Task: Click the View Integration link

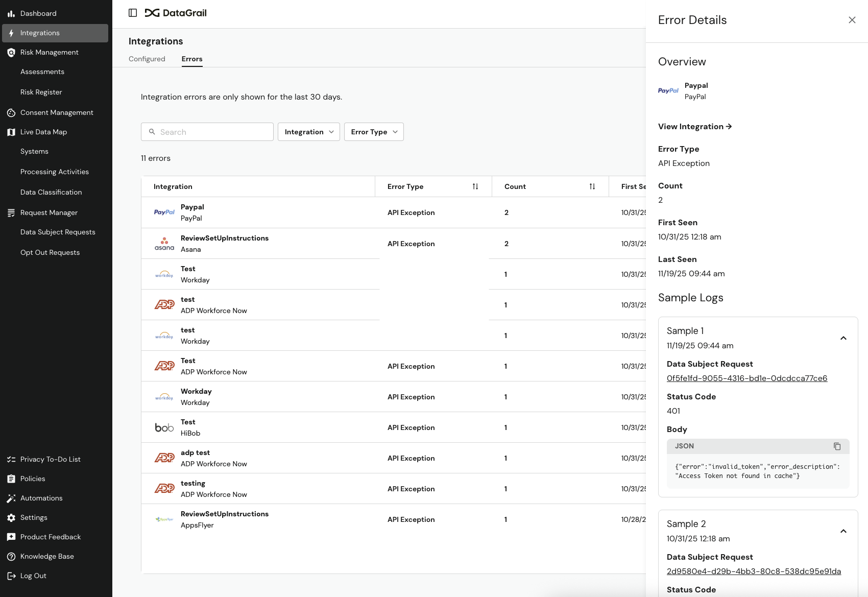Action: pyautogui.click(x=694, y=127)
